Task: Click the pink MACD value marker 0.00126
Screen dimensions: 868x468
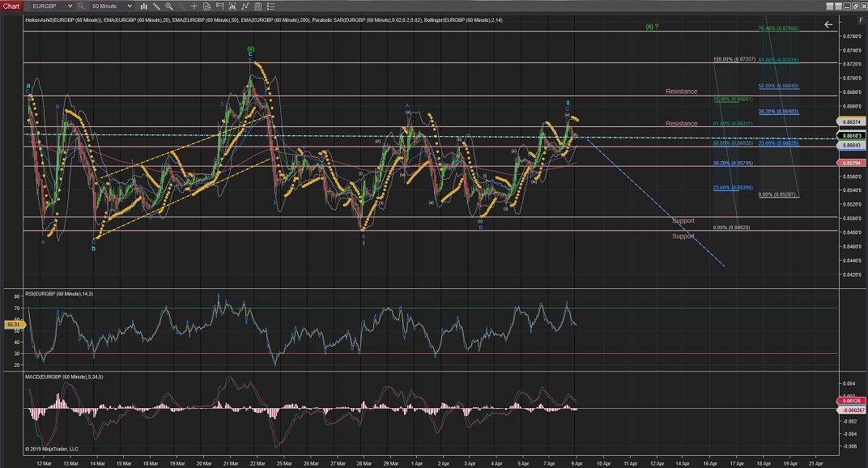Action: click(x=851, y=401)
